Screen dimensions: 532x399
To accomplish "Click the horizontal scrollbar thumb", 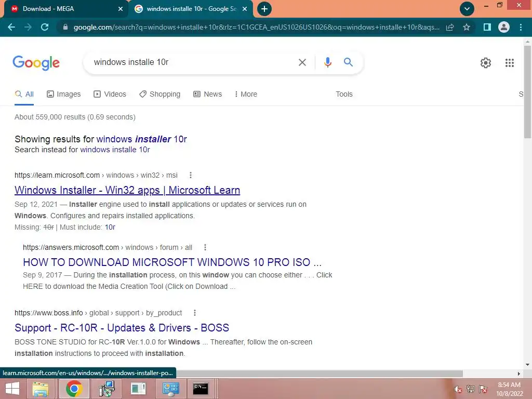I will pos(319,374).
